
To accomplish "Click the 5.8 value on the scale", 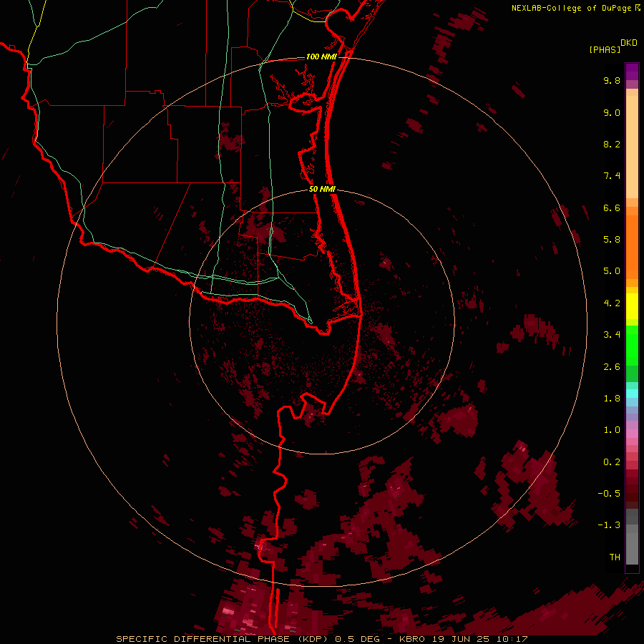I will pyautogui.click(x=612, y=240).
